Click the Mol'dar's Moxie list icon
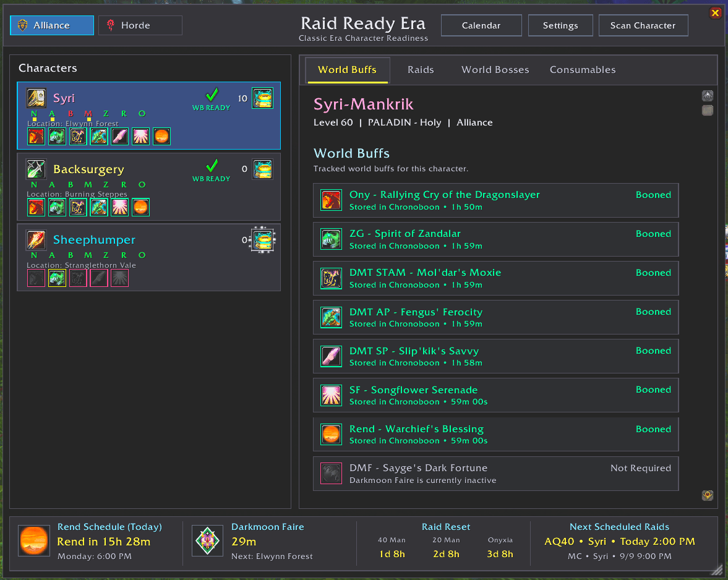 [x=332, y=278]
